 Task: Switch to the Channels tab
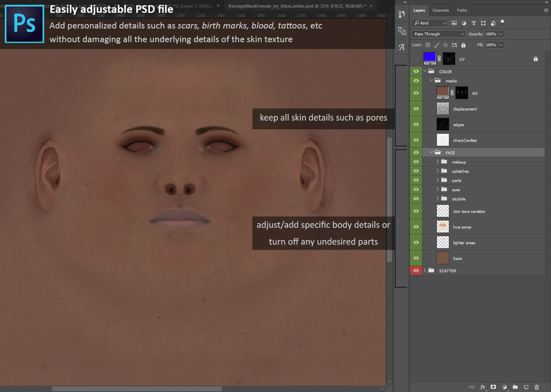pyautogui.click(x=440, y=10)
